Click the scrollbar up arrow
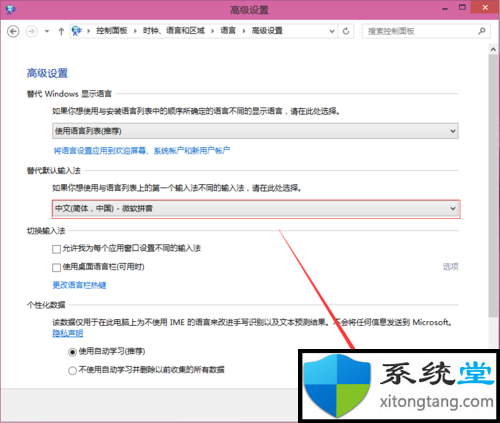This screenshot has height=423, width=500. click(x=493, y=49)
